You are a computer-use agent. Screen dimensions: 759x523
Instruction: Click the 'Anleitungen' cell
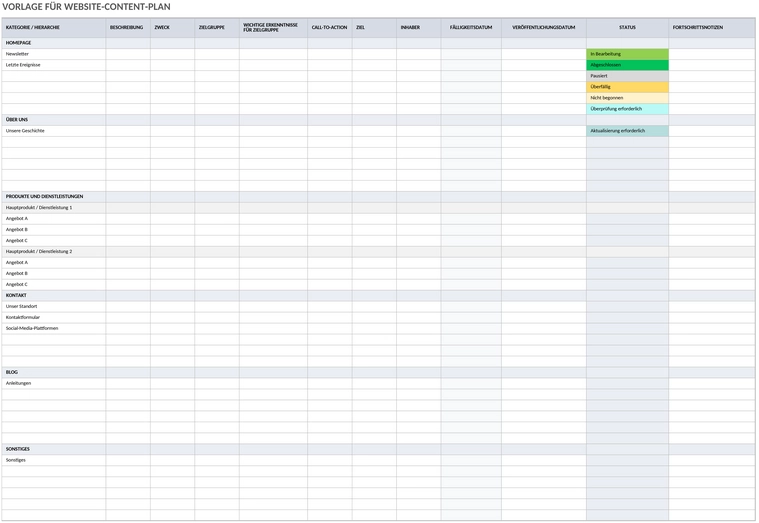54,384
